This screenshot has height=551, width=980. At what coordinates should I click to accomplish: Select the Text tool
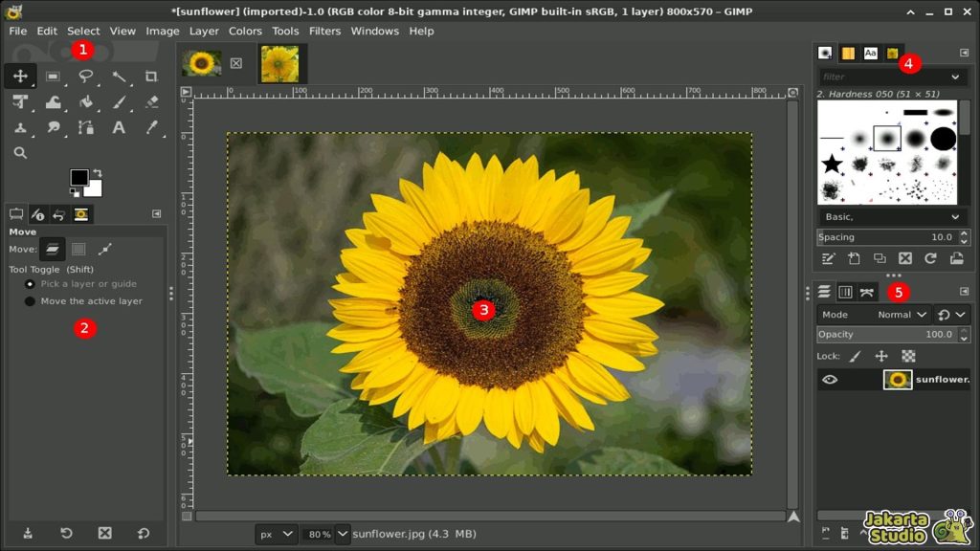pos(119,127)
